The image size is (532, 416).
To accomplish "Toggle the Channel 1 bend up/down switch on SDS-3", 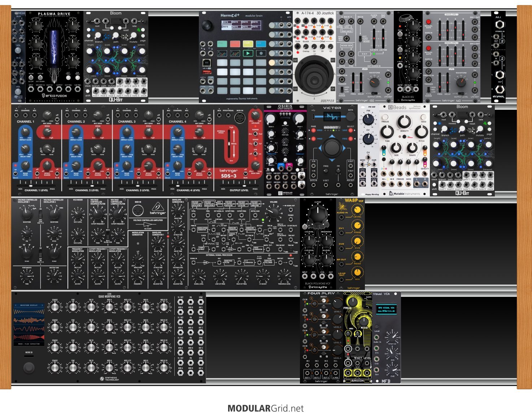I will [x=16, y=173].
